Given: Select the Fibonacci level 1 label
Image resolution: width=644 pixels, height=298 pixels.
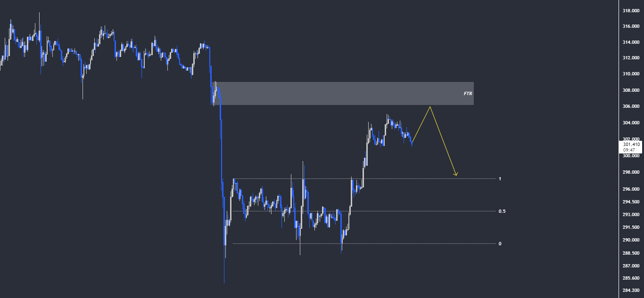Looking at the screenshot, I should coord(500,179).
